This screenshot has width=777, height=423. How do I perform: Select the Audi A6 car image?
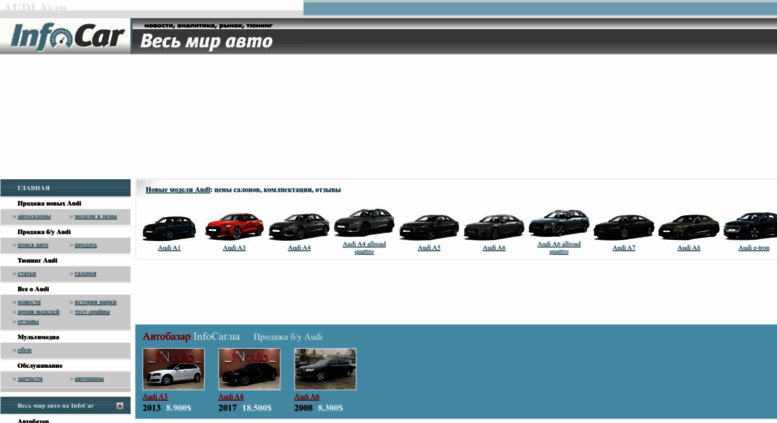pyautogui.click(x=494, y=227)
